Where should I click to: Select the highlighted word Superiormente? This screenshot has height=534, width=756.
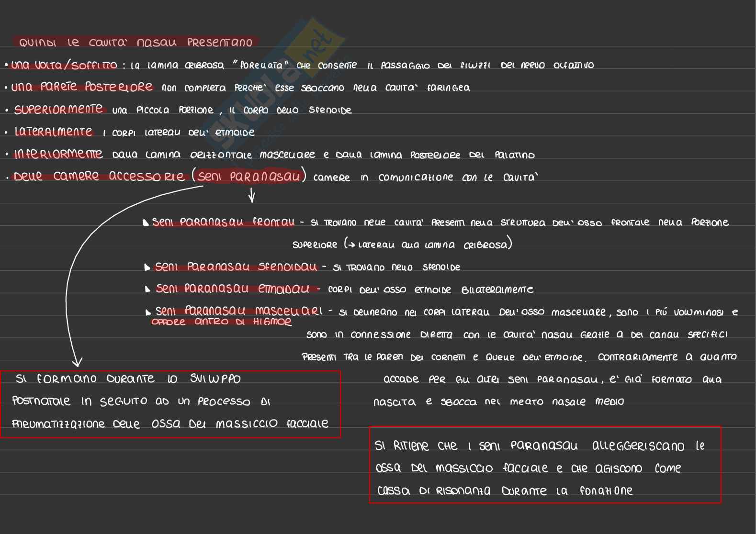pyautogui.click(x=58, y=110)
